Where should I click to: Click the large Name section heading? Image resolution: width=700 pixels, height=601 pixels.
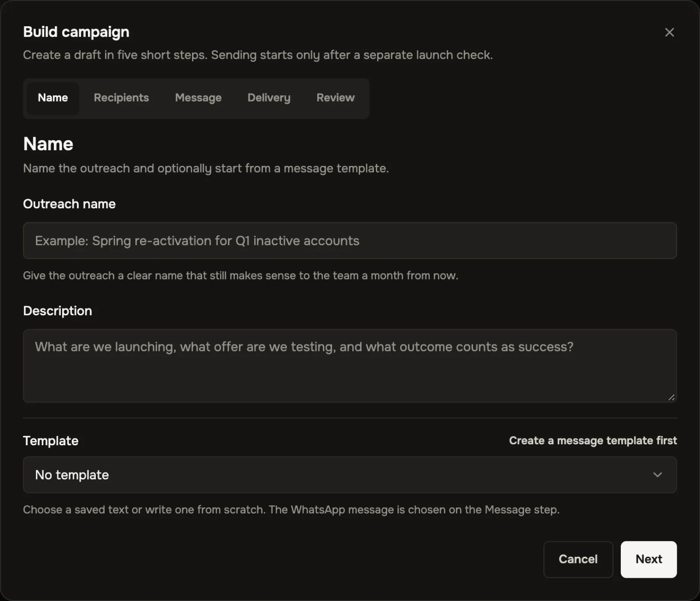(48, 144)
